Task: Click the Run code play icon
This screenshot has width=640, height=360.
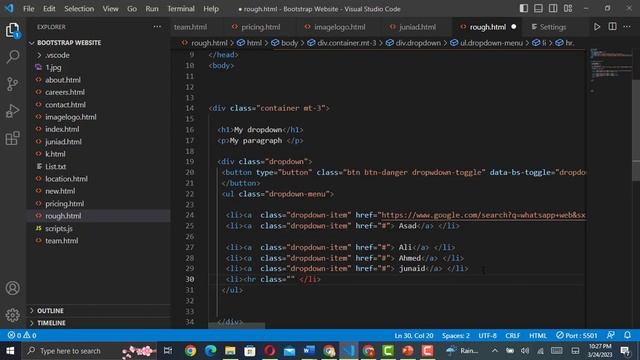Action: (x=597, y=27)
